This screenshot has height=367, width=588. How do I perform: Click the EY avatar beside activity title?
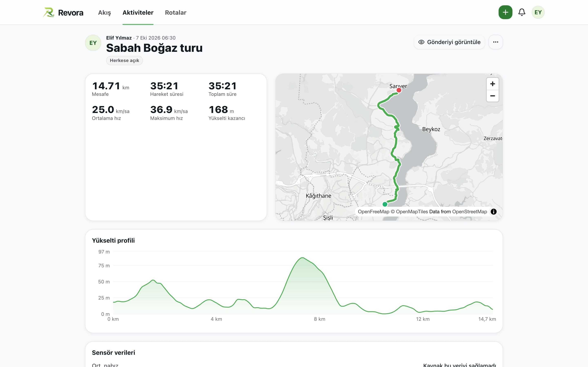[93, 43]
